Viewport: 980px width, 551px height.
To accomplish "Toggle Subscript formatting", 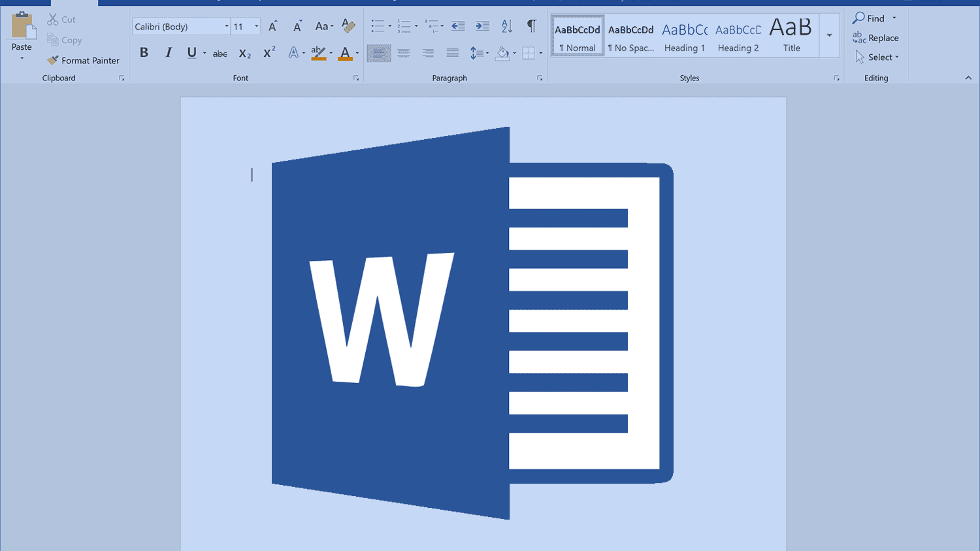I will (245, 54).
